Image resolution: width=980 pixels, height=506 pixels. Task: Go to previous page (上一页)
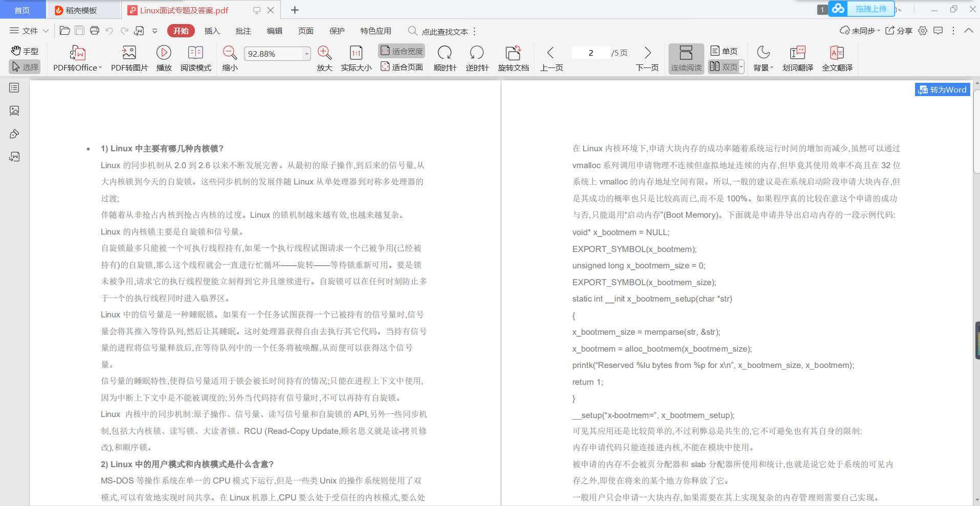(x=551, y=59)
